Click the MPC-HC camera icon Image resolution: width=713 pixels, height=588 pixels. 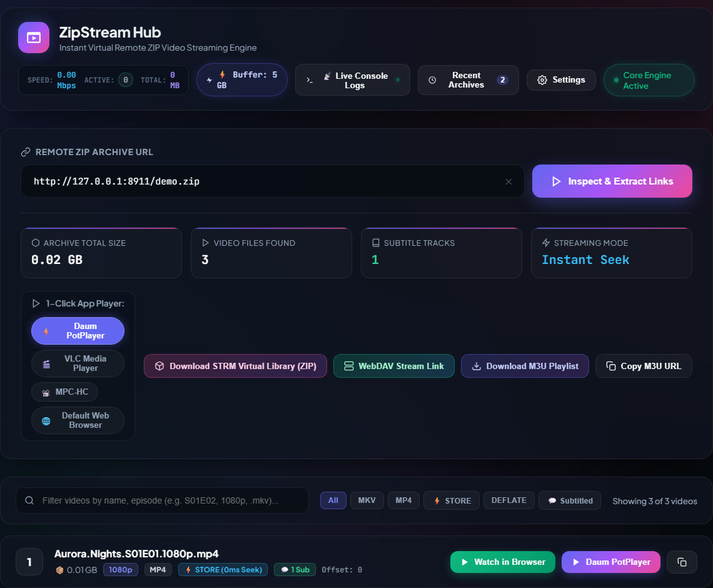tap(46, 393)
